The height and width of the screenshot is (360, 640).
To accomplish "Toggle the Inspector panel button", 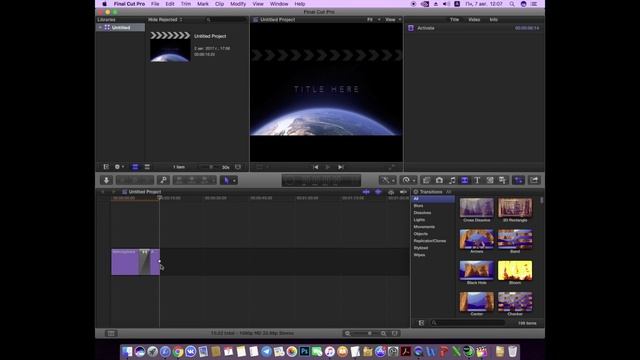I will [x=518, y=180].
